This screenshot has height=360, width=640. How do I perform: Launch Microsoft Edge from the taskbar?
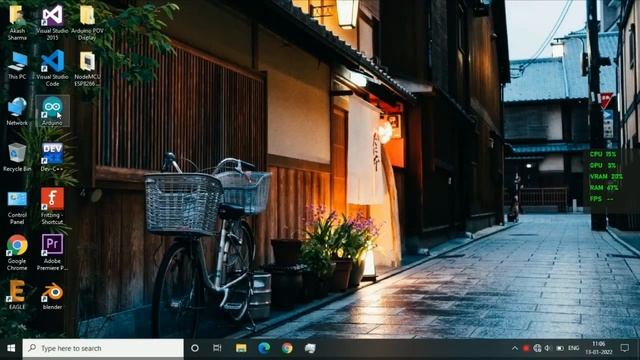pos(264,348)
